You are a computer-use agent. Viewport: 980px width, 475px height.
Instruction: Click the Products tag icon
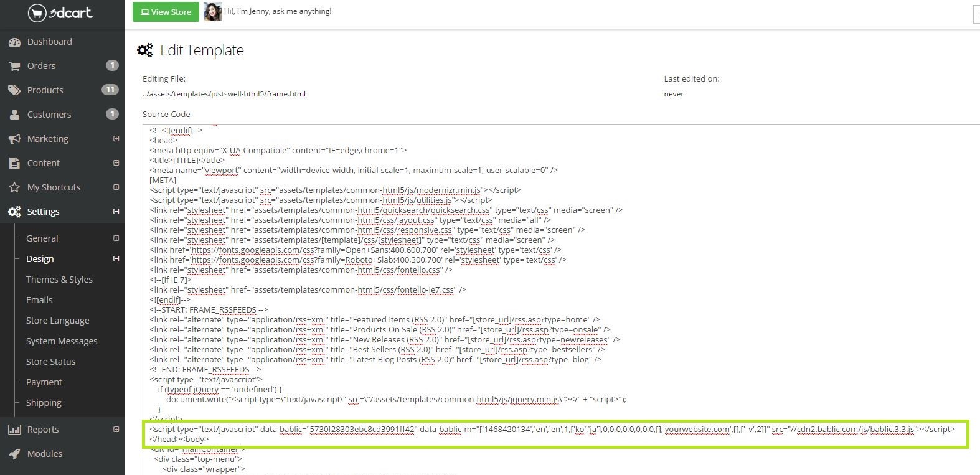14,90
